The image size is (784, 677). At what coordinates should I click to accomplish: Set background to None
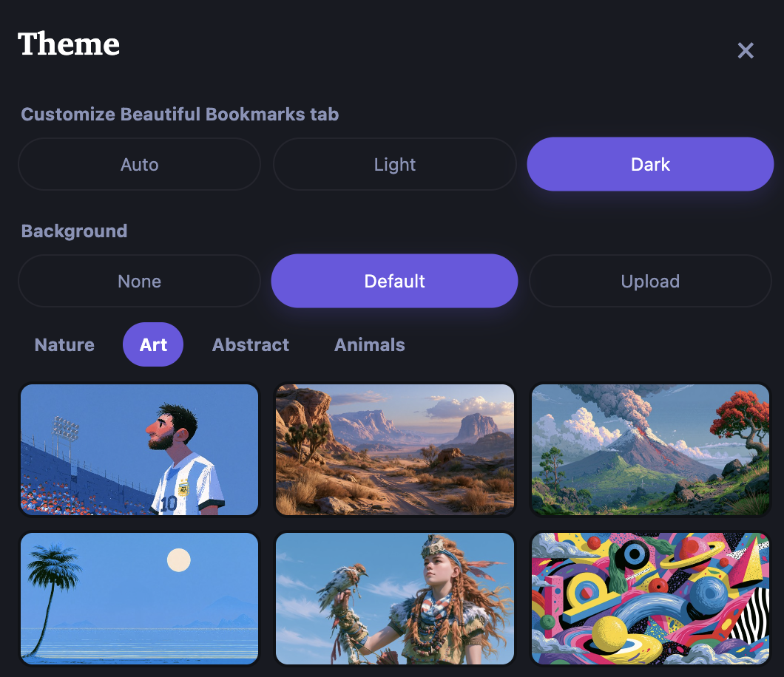pyautogui.click(x=139, y=282)
